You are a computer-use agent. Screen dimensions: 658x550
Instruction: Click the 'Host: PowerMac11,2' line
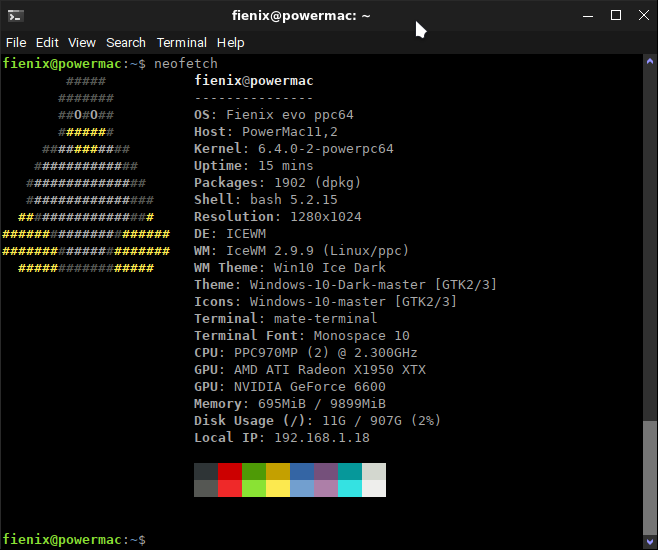(266, 132)
